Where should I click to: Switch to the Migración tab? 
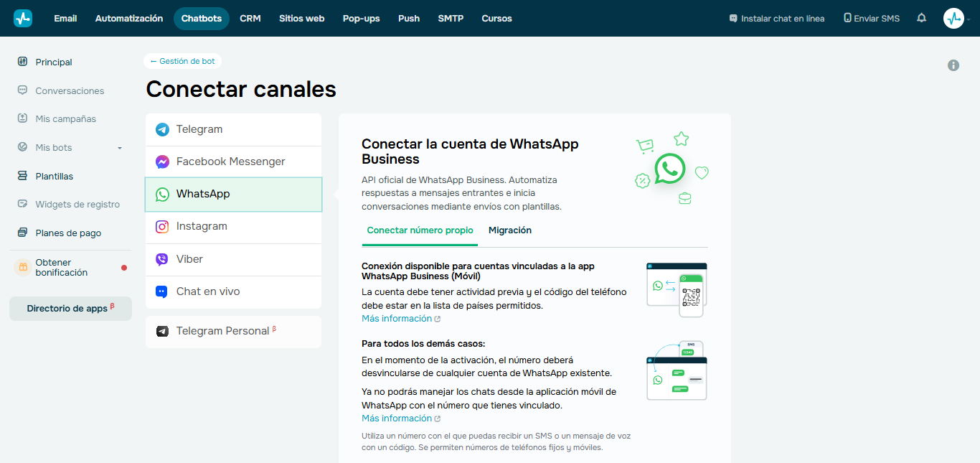pos(510,230)
